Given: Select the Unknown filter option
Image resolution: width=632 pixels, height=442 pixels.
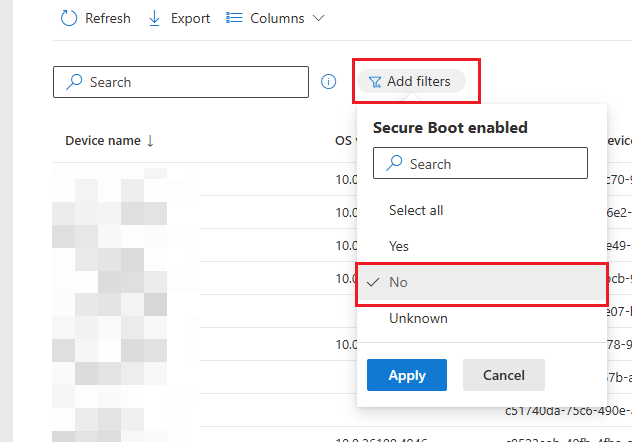Looking at the screenshot, I should pos(418,318).
